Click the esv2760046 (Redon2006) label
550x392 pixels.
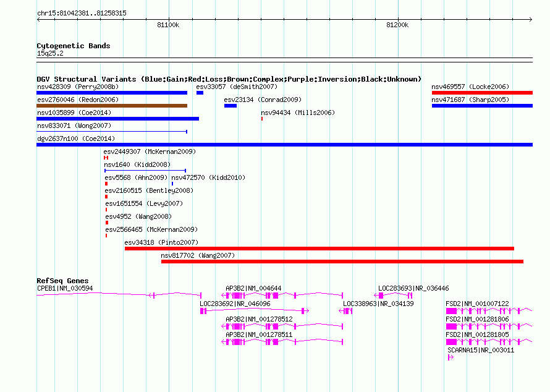pyautogui.click(x=78, y=100)
